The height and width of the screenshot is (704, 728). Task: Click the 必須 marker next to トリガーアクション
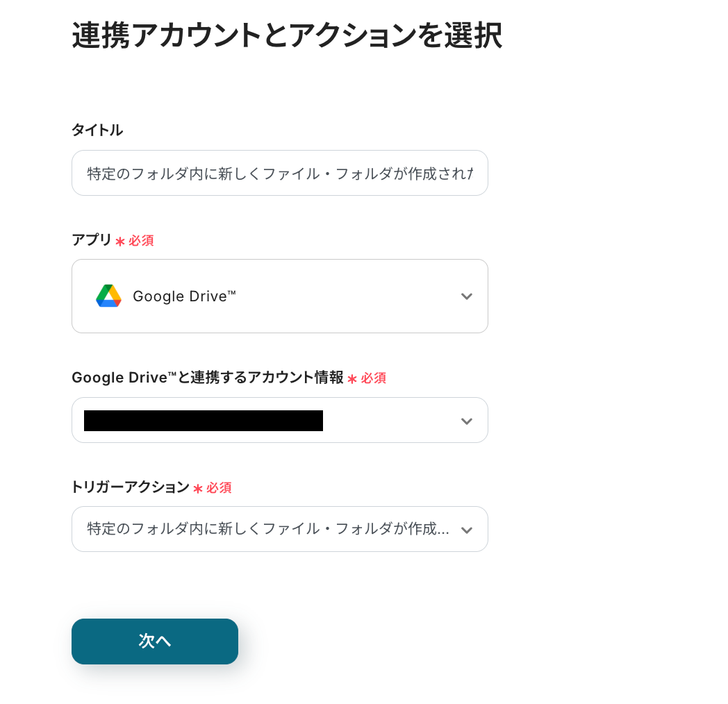point(219,488)
